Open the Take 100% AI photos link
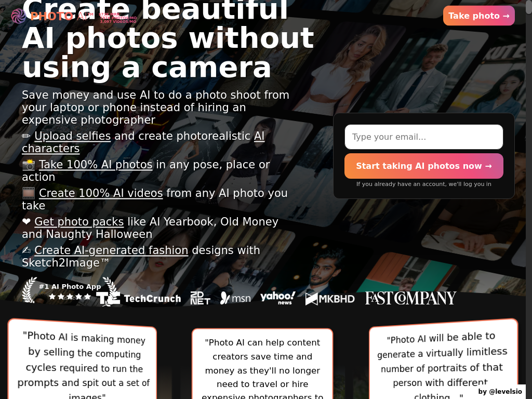Image resolution: width=532 pixels, height=399 pixels. click(96, 165)
